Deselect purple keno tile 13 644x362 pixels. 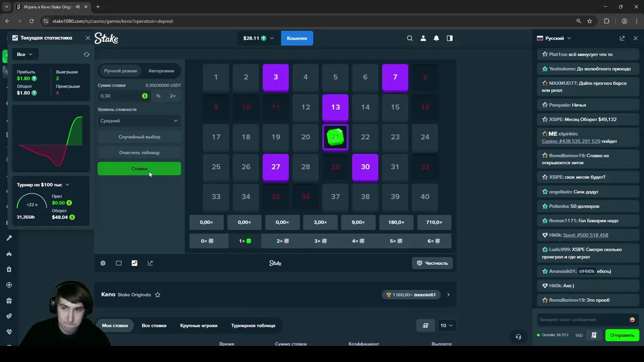pyautogui.click(x=336, y=107)
